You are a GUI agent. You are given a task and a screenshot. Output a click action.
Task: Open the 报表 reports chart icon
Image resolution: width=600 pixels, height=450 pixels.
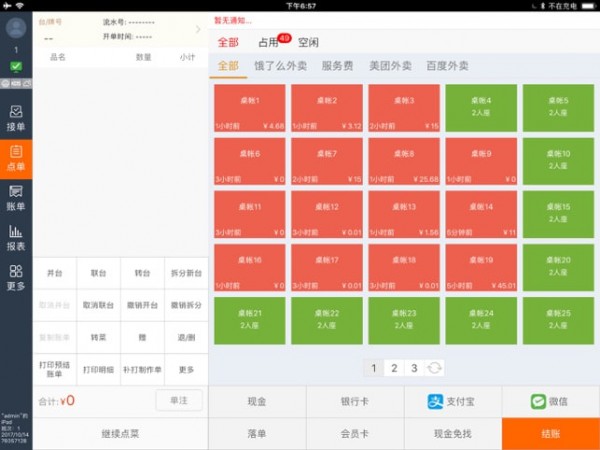[x=16, y=237]
